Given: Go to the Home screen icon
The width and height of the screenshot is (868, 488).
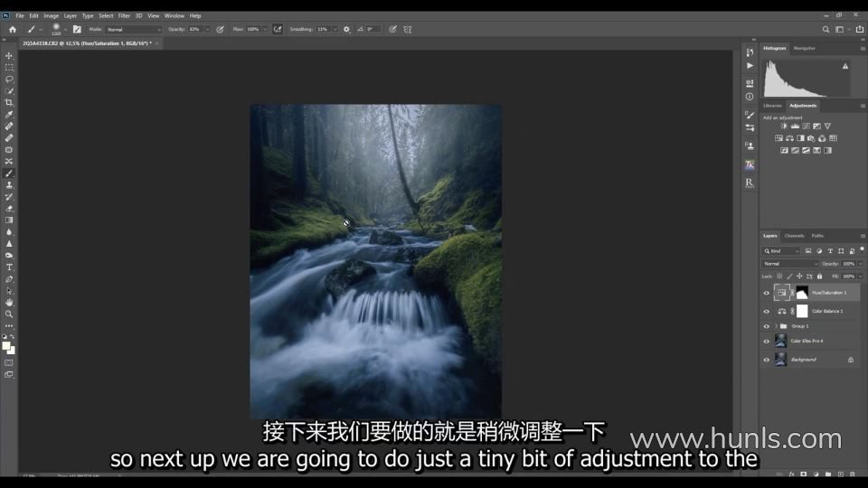Looking at the screenshot, I should point(12,29).
